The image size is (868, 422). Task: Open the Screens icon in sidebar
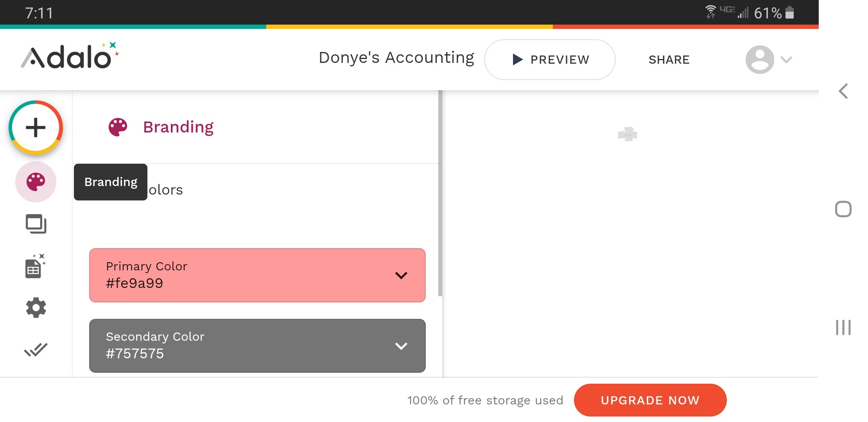coord(36,224)
